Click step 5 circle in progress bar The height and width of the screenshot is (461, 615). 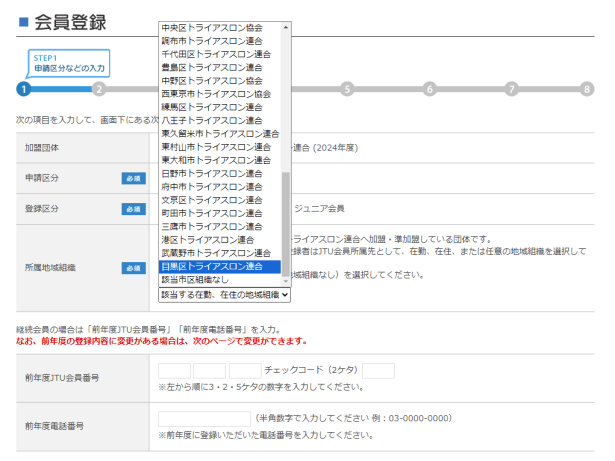pos(346,89)
